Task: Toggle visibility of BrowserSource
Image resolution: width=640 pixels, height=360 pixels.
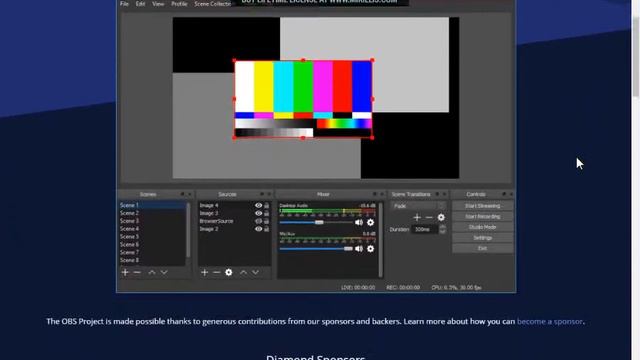Action: pos(258,221)
